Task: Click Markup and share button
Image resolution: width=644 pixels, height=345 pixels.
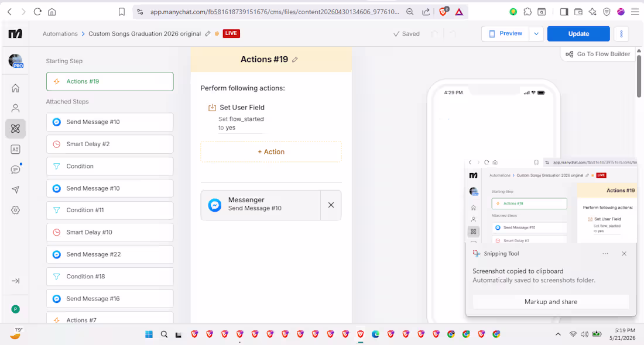Action: coord(551,302)
